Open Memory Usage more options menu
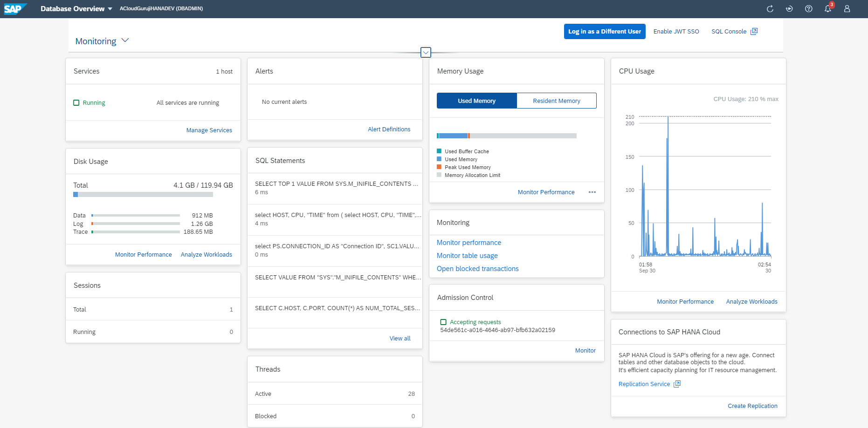 tap(592, 192)
